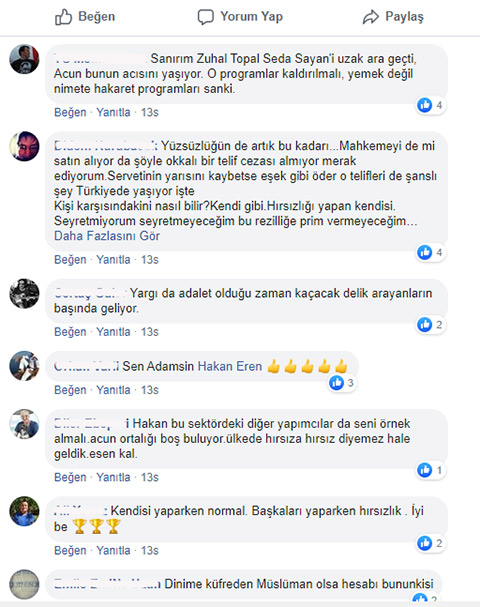Open reactions on the Yargı da adalet comment
This screenshot has width=480, height=607.
click(430, 324)
